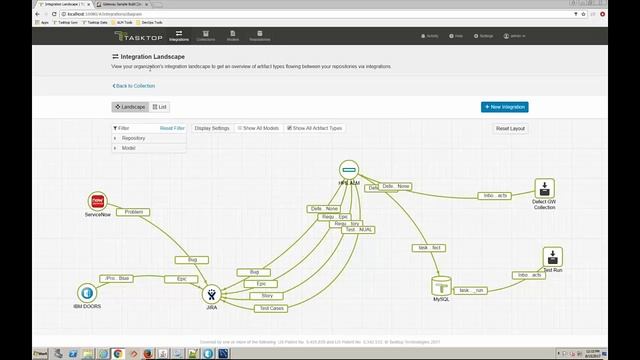640x360 pixels.
Task: Select the task...fect label above MySQL
Action: pyautogui.click(x=429, y=248)
